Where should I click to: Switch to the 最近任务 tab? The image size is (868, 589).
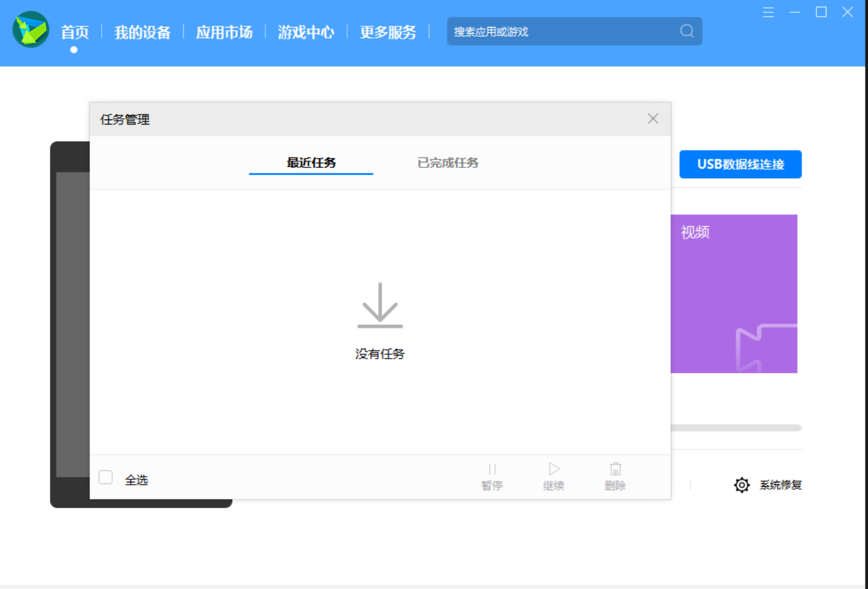[x=311, y=163]
